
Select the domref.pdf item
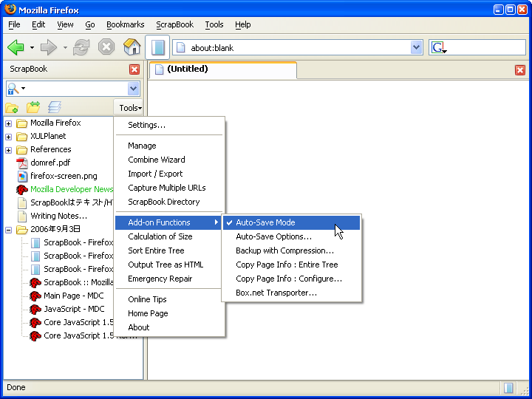click(x=50, y=163)
